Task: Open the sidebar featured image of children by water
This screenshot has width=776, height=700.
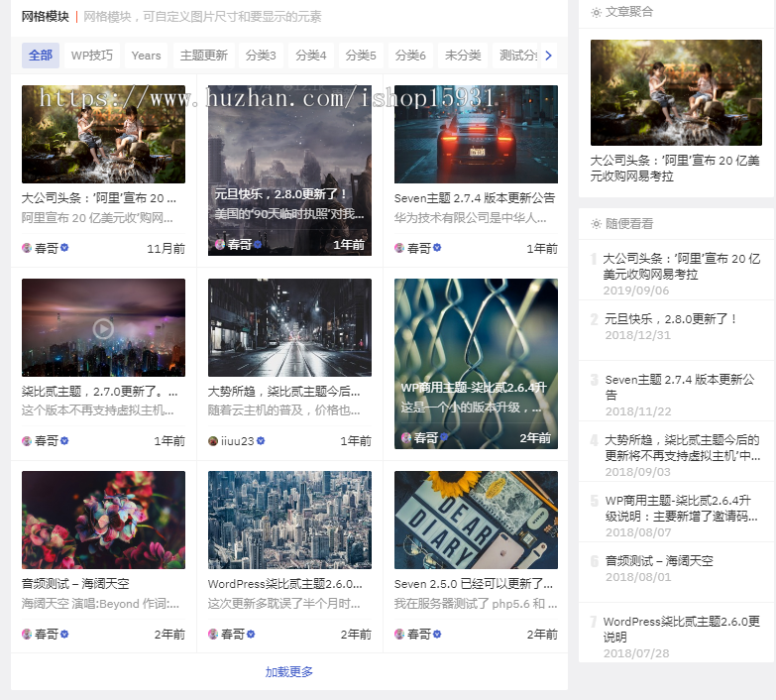Action: click(x=676, y=92)
